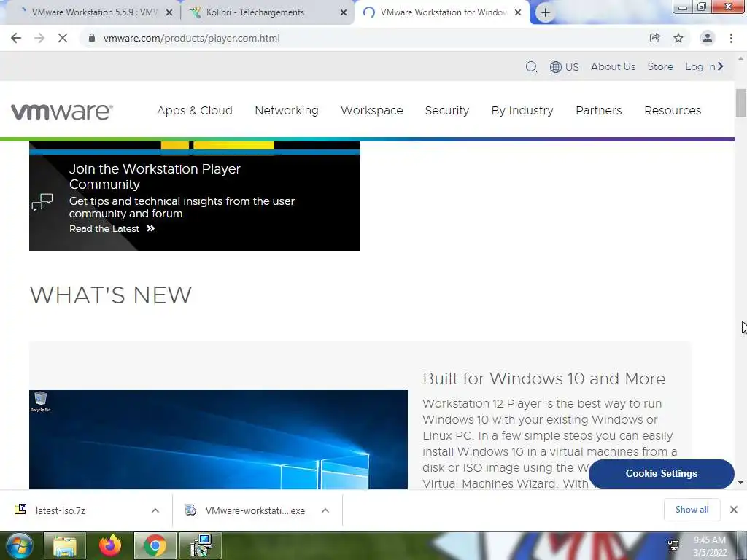
Task: Open the Partners menu
Action: coord(599,111)
